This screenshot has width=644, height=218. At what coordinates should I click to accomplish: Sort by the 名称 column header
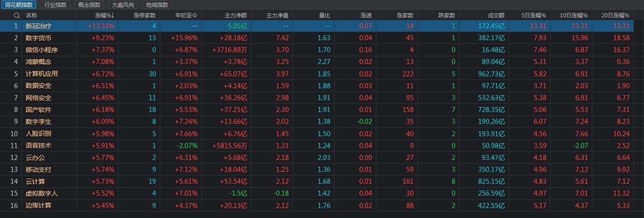[32, 16]
